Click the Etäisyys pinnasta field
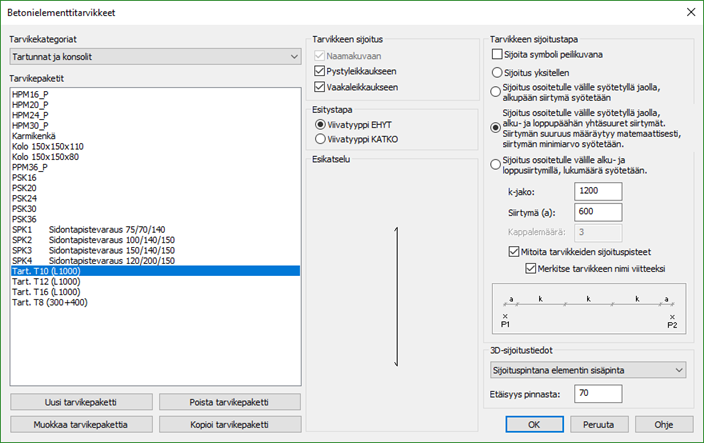 [x=599, y=394]
